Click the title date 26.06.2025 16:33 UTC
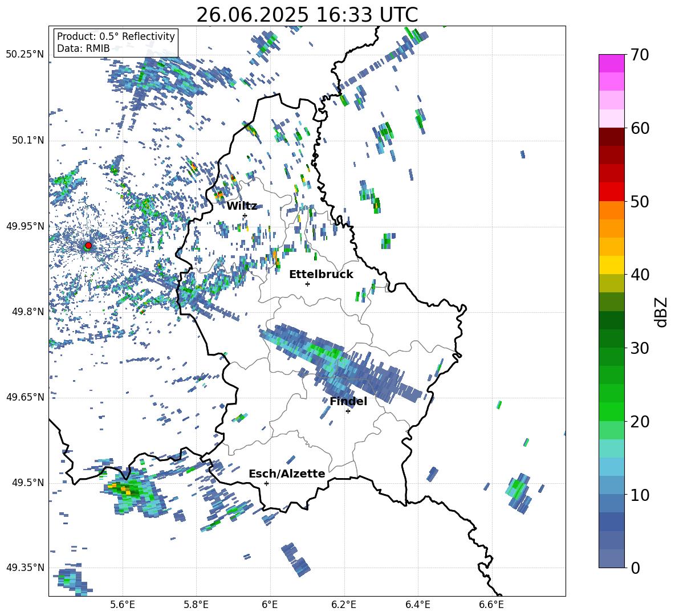 [x=307, y=15]
